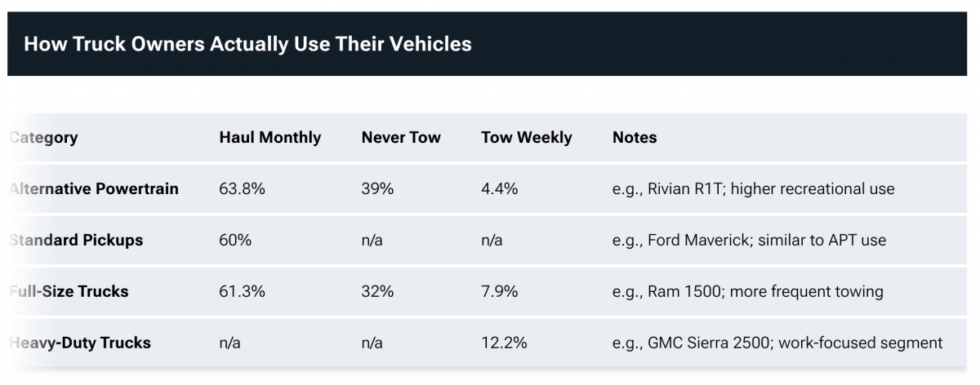980x385 pixels.
Task: Click the Haul Monthly column header
Action: [x=270, y=138]
